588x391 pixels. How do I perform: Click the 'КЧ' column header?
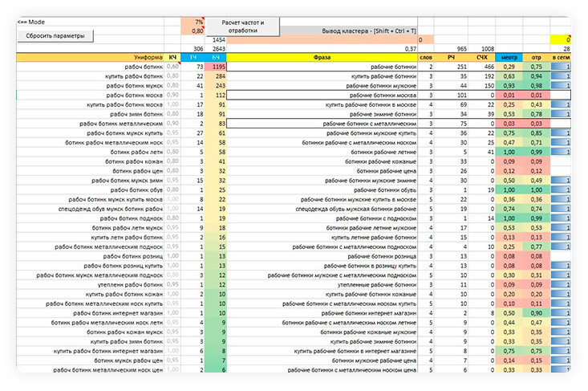172,58
